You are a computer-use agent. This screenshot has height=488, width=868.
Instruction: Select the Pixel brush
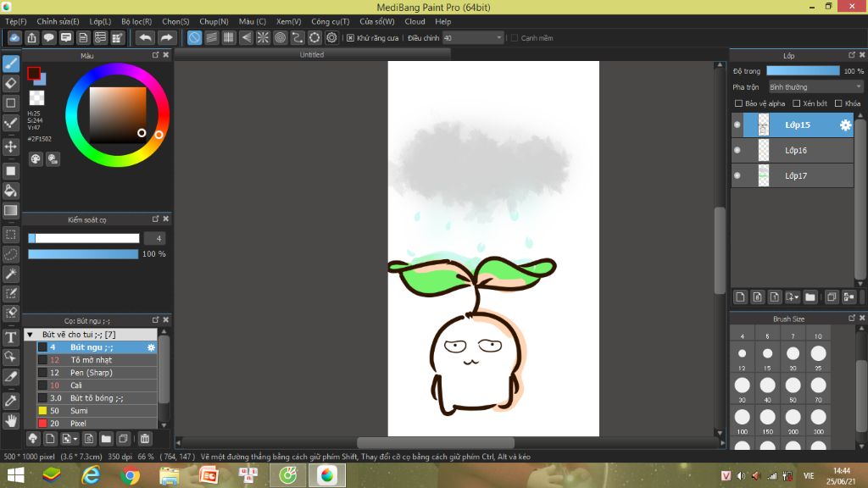click(x=97, y=424)
